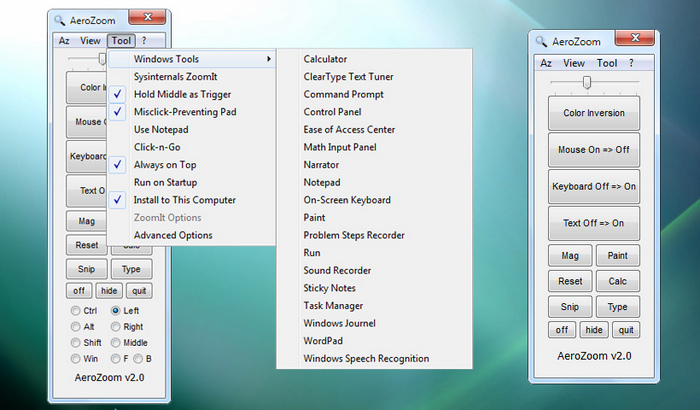
Task: Open the Az menu in right window
Action: (x=546, y=63)
